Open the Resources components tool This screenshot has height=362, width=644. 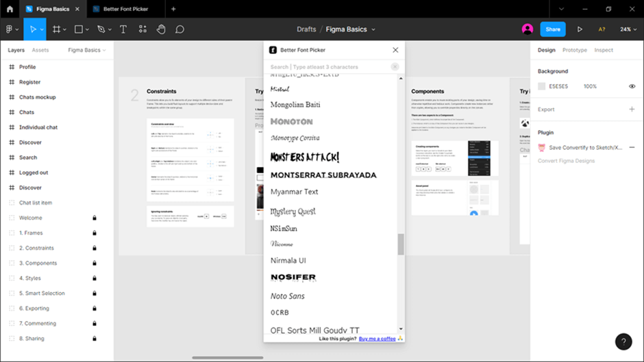143,29
